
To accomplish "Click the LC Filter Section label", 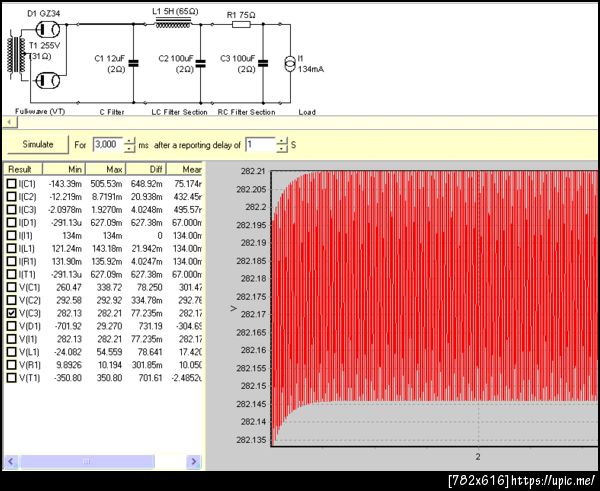I will coord(179,112).
